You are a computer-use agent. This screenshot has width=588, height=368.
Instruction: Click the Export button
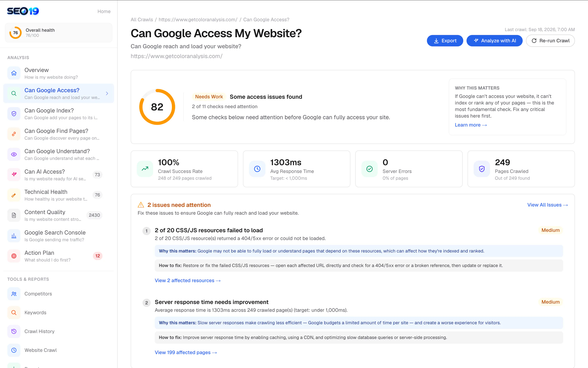(x=445, y=41)
